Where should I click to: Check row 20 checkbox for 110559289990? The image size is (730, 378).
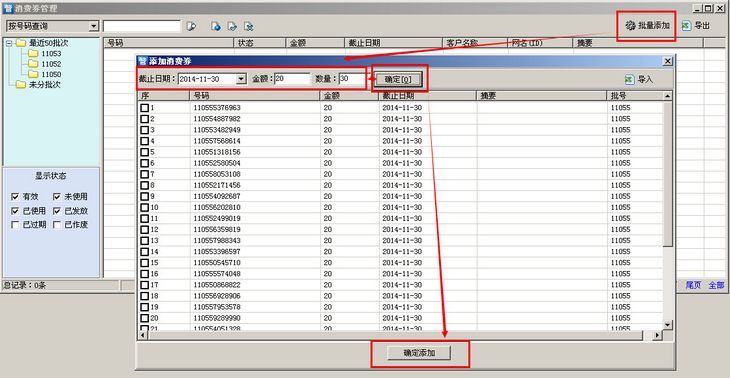click(145, 318)
